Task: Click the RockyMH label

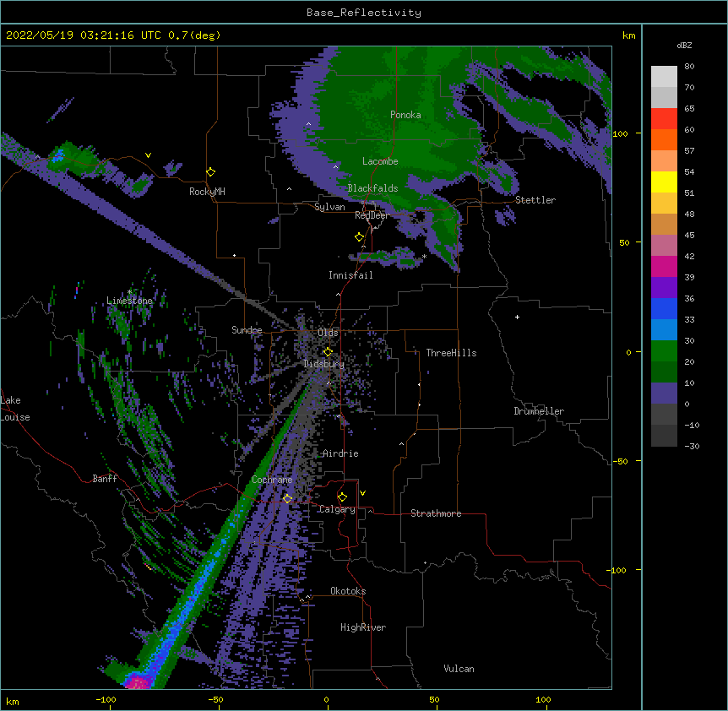Action: click(207, 192)
